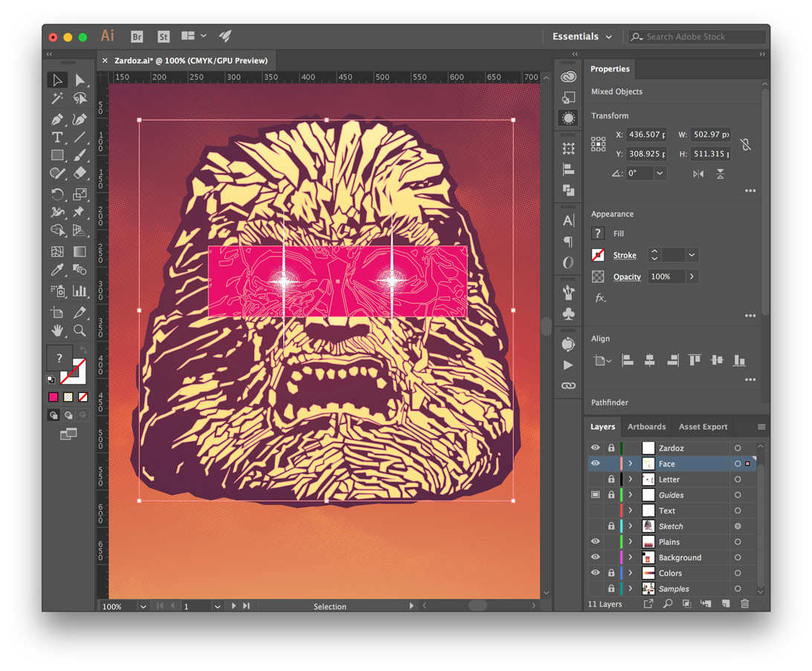Show more Align options
Image resolution: width=812 pixels, height=671 pixels.
pyautogui.click(x=750, y=380)
